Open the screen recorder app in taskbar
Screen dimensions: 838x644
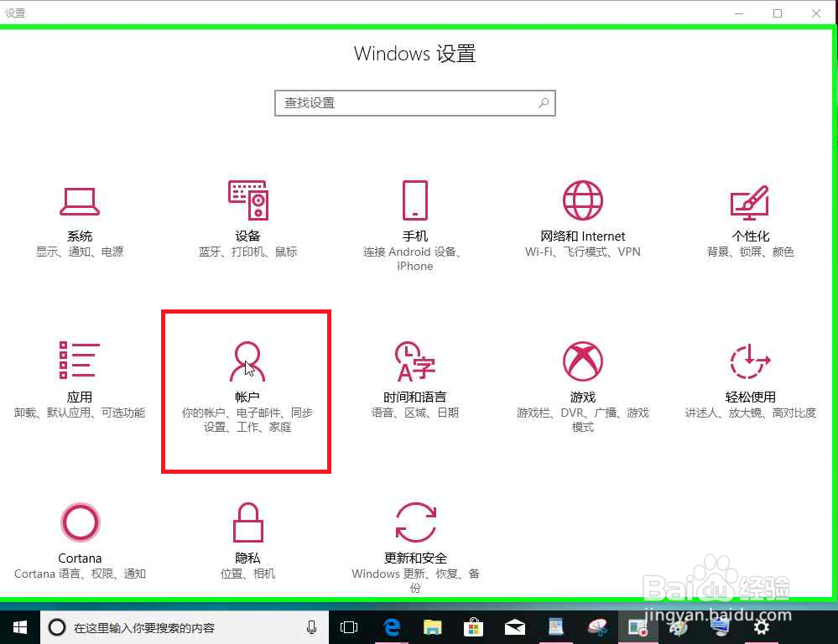(638, 627)
